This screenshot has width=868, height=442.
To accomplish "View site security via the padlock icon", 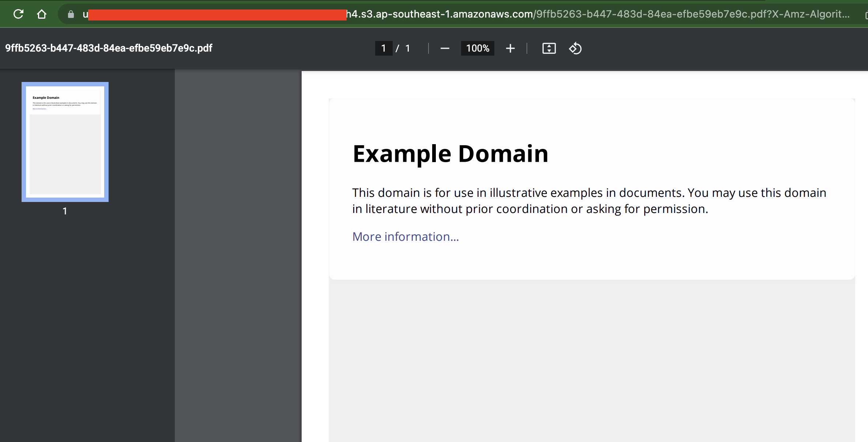I will [71, 14].
